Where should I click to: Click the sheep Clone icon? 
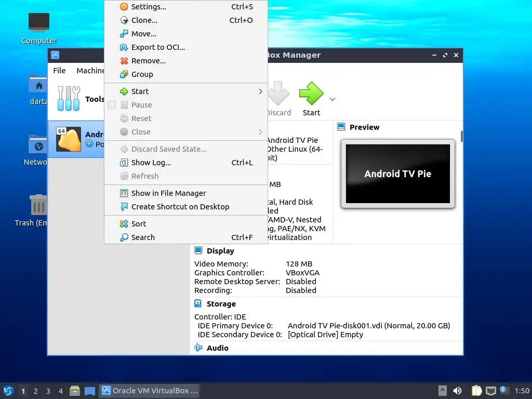(124, 20)
